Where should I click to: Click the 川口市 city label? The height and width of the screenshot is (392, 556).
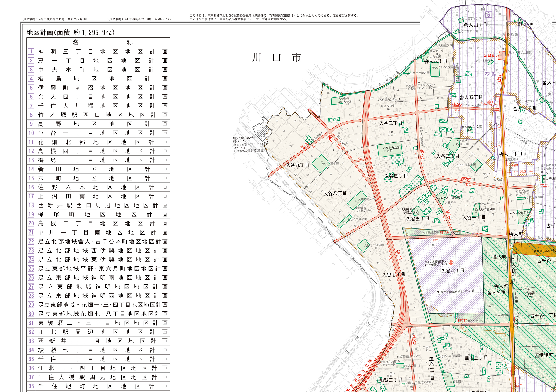276,58
